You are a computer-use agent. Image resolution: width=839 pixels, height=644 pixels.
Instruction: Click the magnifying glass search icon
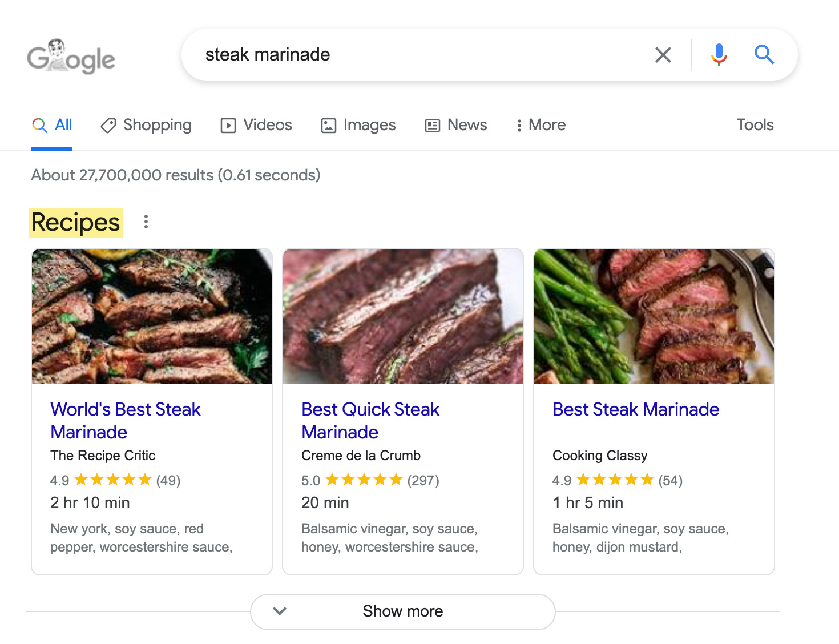(x=764, y=55)
